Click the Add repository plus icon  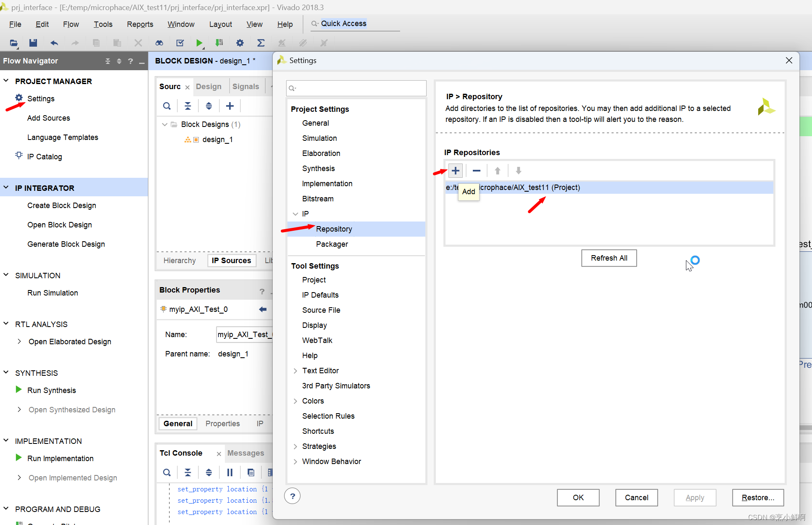click(456, 171)
